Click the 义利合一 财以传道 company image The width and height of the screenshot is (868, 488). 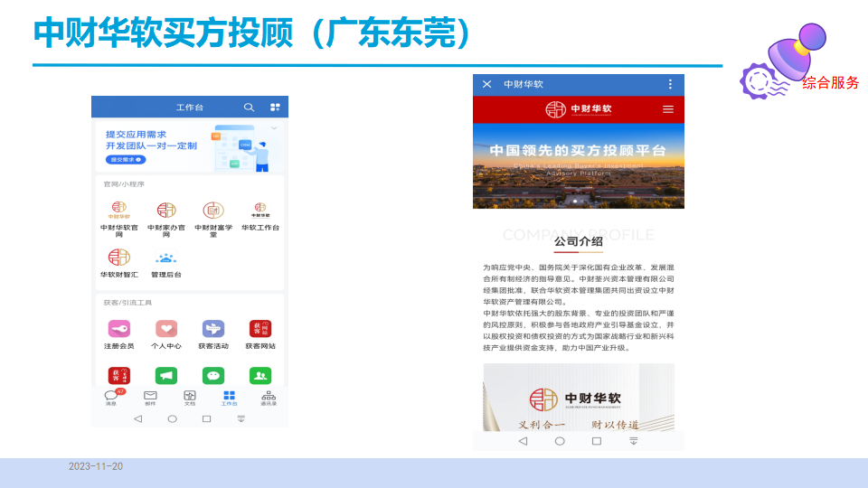(579, 398)
